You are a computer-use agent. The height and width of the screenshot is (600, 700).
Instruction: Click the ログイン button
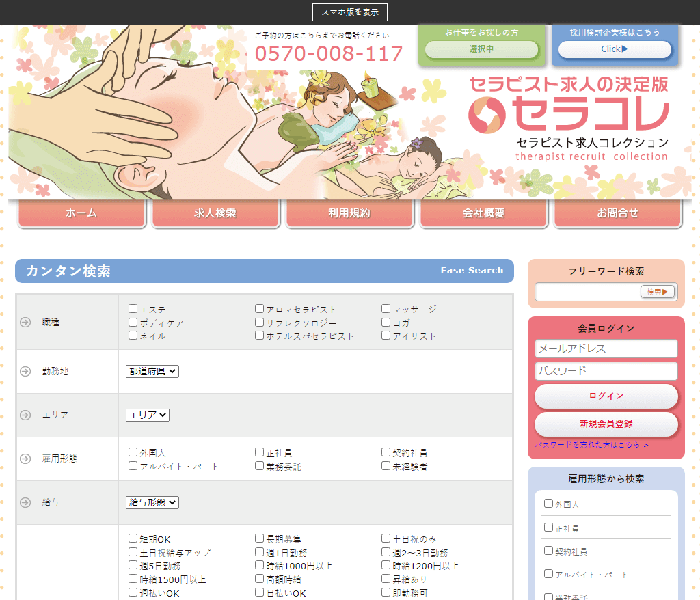point(606,396)
